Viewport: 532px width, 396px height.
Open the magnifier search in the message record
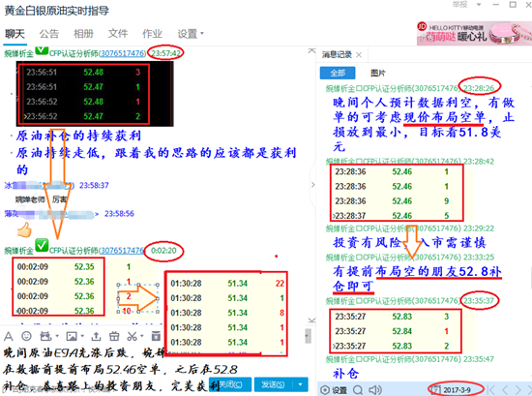(358, 390)
